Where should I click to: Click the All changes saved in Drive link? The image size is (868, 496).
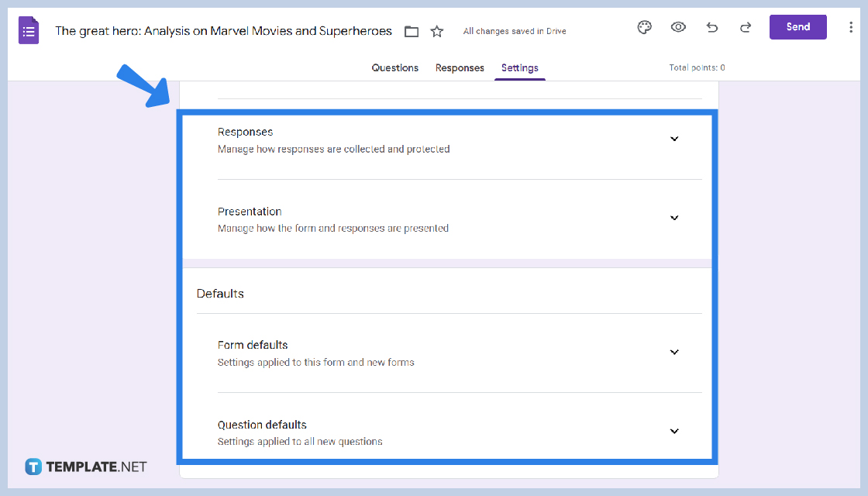515,31
